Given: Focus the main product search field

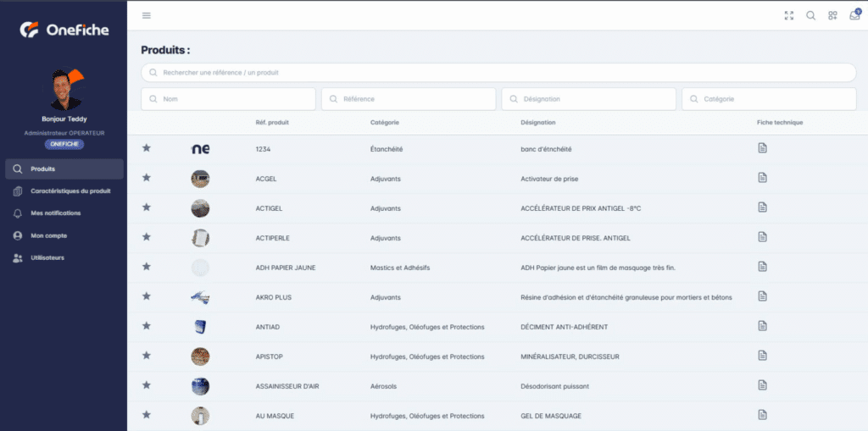Looking at the screenshot, I should (x=498, y=73).
